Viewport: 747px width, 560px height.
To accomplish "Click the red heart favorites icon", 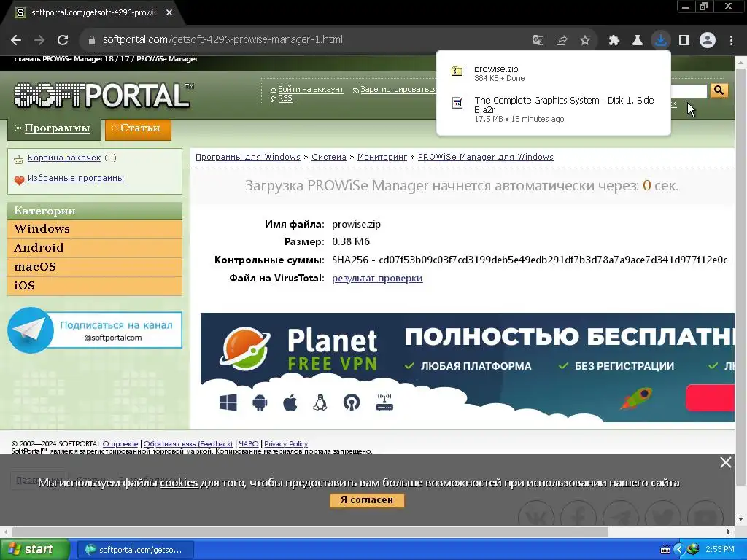I will 19,180.
